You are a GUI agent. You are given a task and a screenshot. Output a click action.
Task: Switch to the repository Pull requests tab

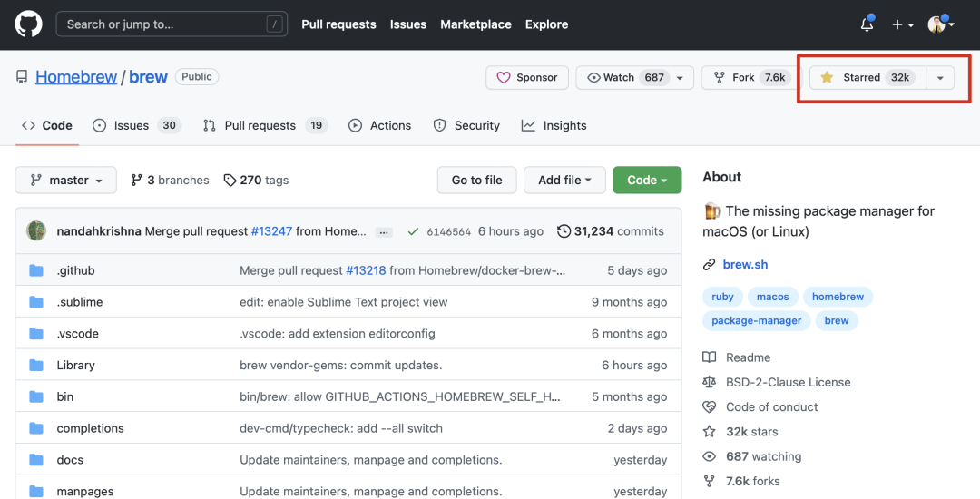pos(265,125)
